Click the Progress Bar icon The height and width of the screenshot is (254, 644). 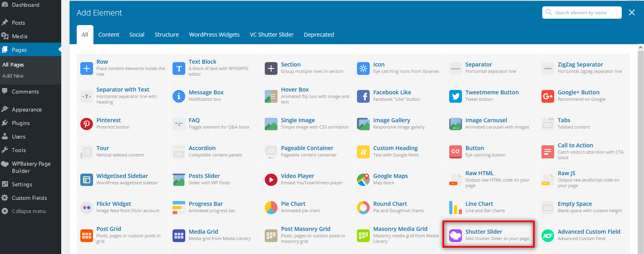(x=179, y=208)
